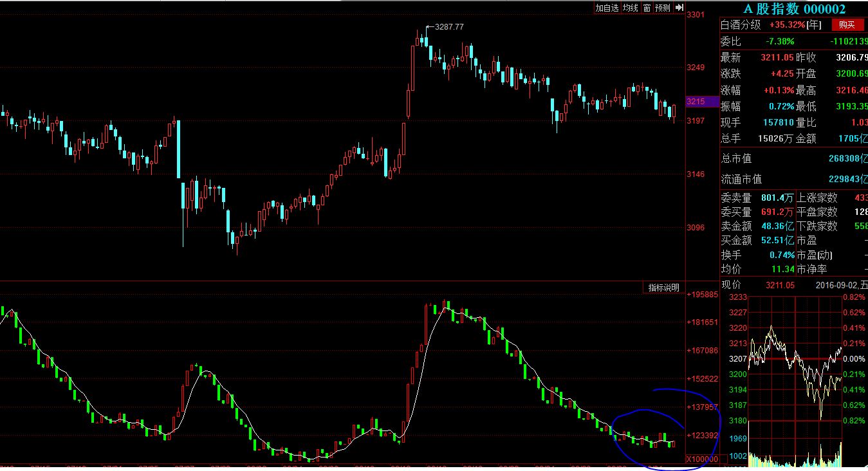Click the 委买量 value 691.2万
The width and height of the screenshot is (868, 471).
[x=777, y=212]
